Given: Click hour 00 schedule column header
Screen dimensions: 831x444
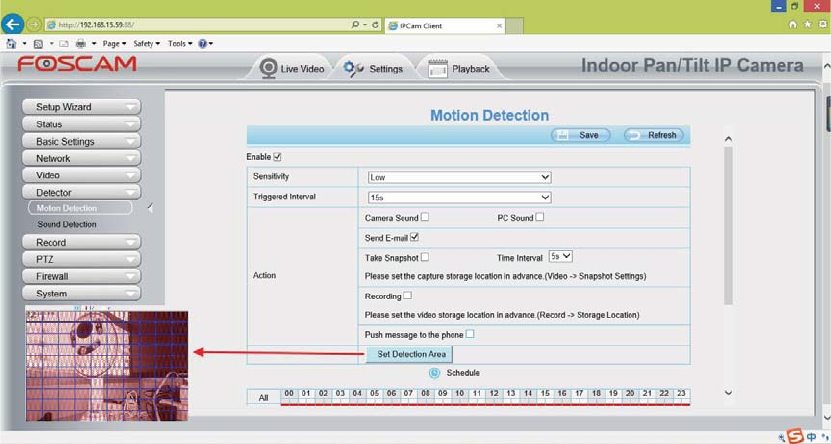Looking at the screenshot, I should (289, 394).
